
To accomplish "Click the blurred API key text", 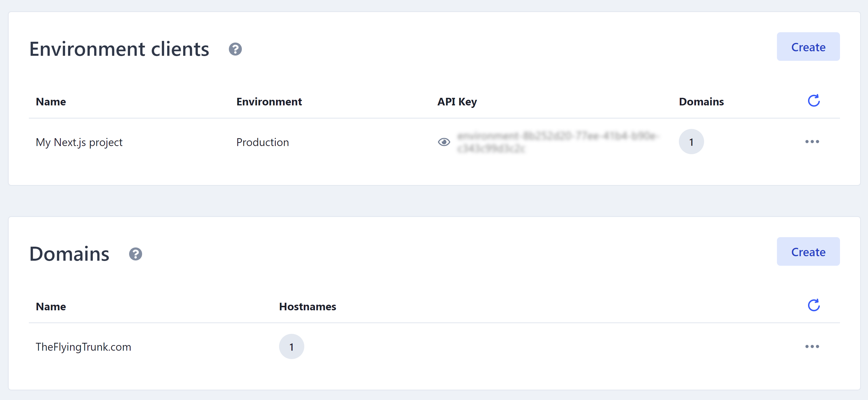I will click(x=558, y=142).
